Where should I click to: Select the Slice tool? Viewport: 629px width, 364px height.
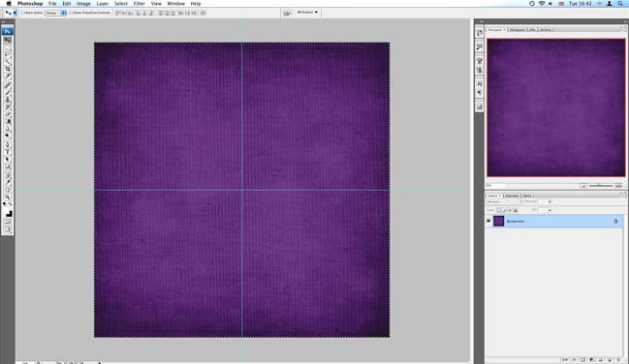(8, 76)
